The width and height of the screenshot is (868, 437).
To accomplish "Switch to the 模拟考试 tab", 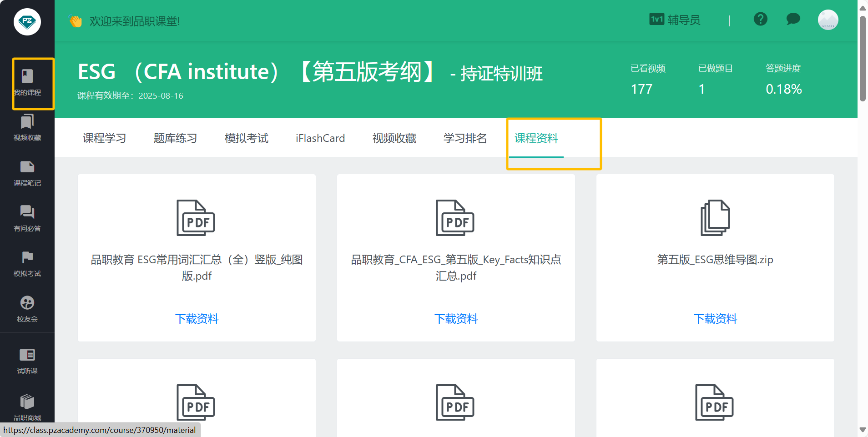I will tap(247, 138).
